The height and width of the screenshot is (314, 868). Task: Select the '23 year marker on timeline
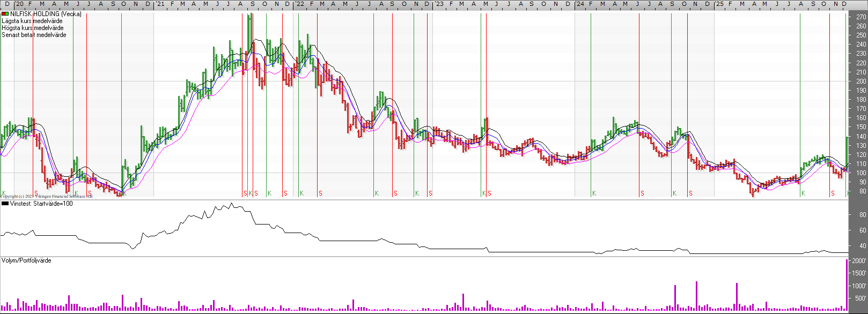pyautogui.click(x=439, y=4)
